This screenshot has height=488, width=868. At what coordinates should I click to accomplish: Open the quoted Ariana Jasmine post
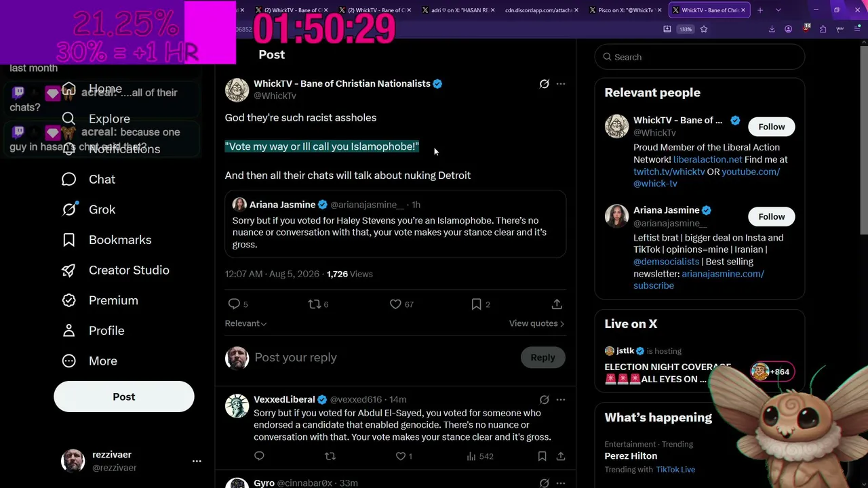click(395, 224)
